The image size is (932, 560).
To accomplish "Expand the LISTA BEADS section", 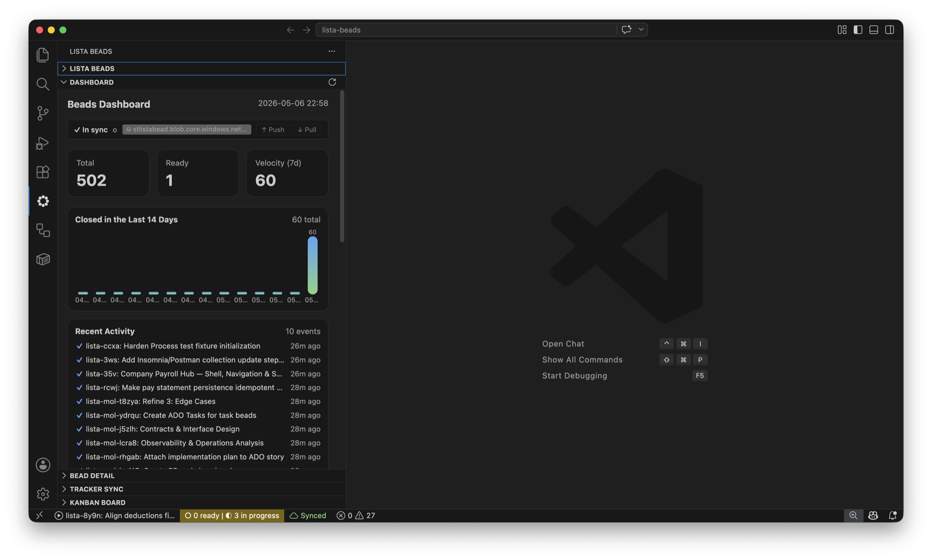I will click(x=201, y=68).
